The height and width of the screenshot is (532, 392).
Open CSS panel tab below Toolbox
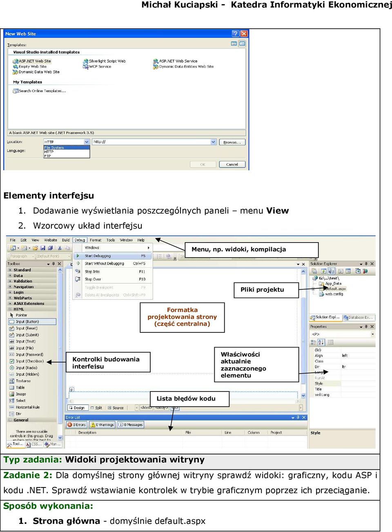(34, 444)
